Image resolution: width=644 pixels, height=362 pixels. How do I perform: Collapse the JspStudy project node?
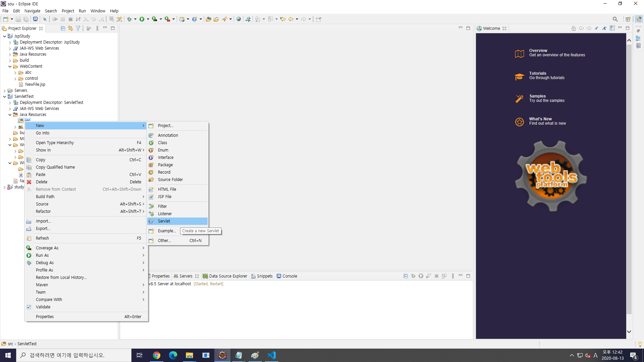[x=4, y=36]
